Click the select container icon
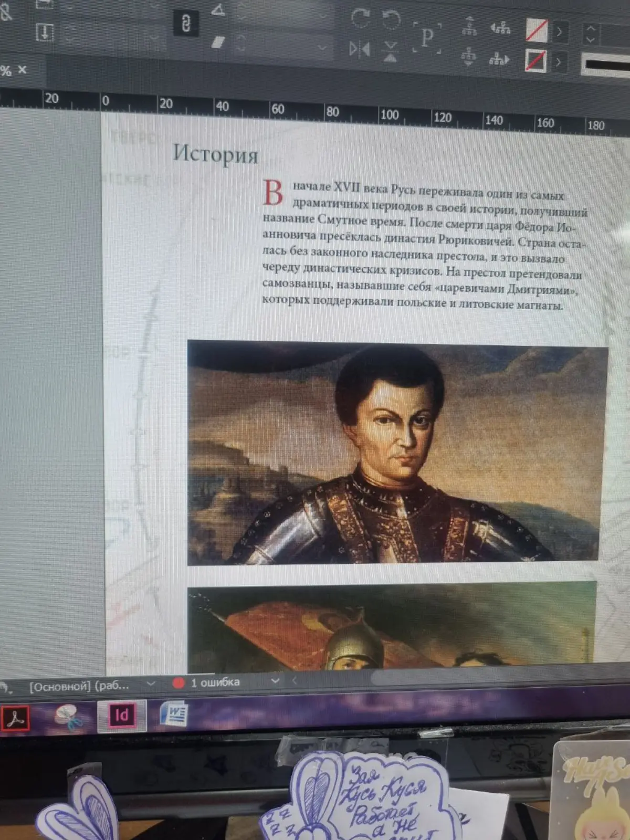Screen dimensions: 630x840 (x=469, y=26)
